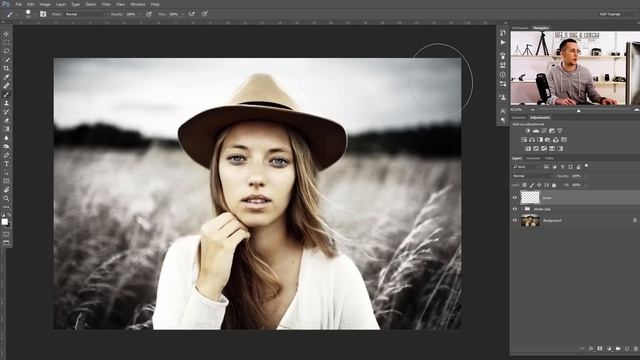Open the Opacity slider dropdown in options bar
640x360 pixels.
click(140, 14)
